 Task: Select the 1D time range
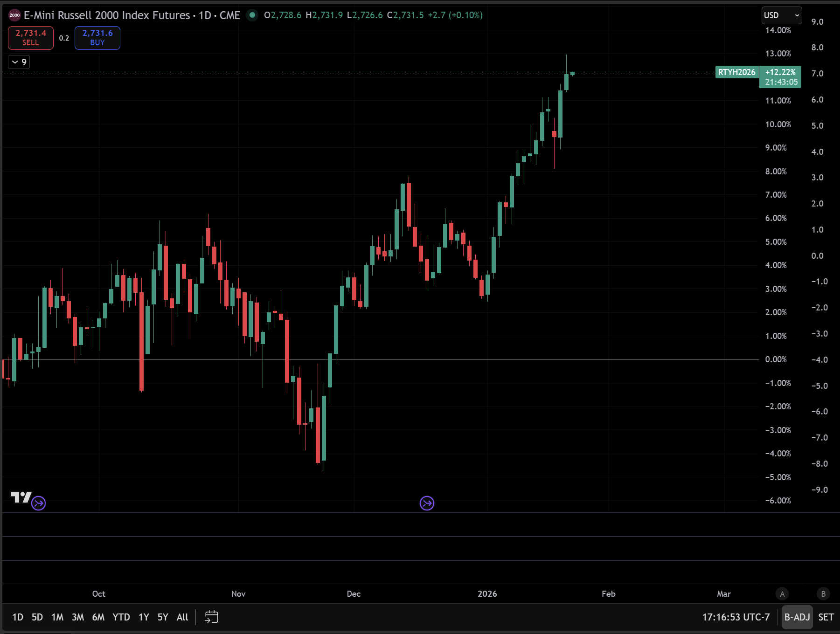[x=18, y=617]
